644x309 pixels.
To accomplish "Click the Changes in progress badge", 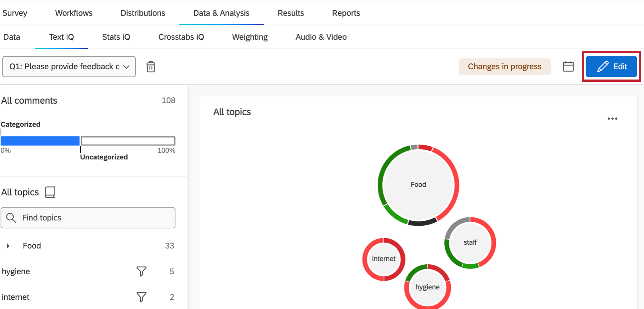I will click(505, 67).
